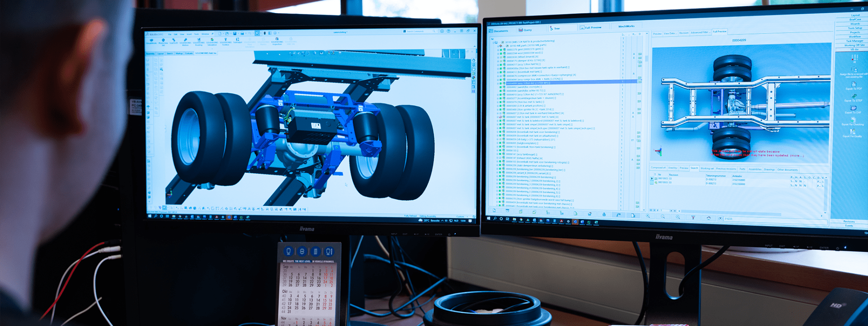This screenshot has height=326, width=868.
Task: Open the Tools Setup panel header
Action: pyautogui.click(x=855, y=28)
